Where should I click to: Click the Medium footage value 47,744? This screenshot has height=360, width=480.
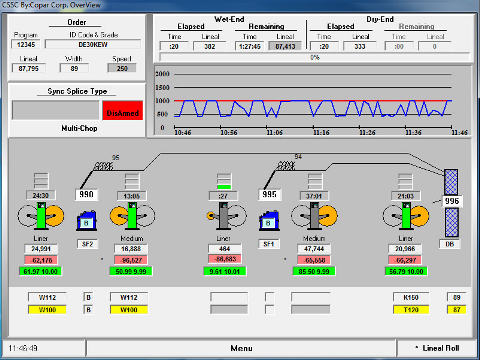pos(314,249)
